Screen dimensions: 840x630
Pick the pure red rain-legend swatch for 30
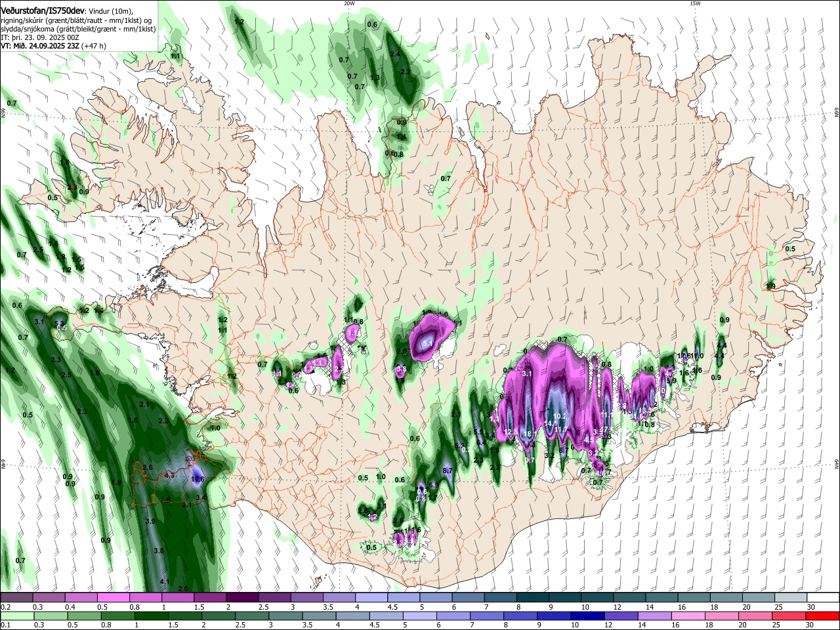(822, 616)
